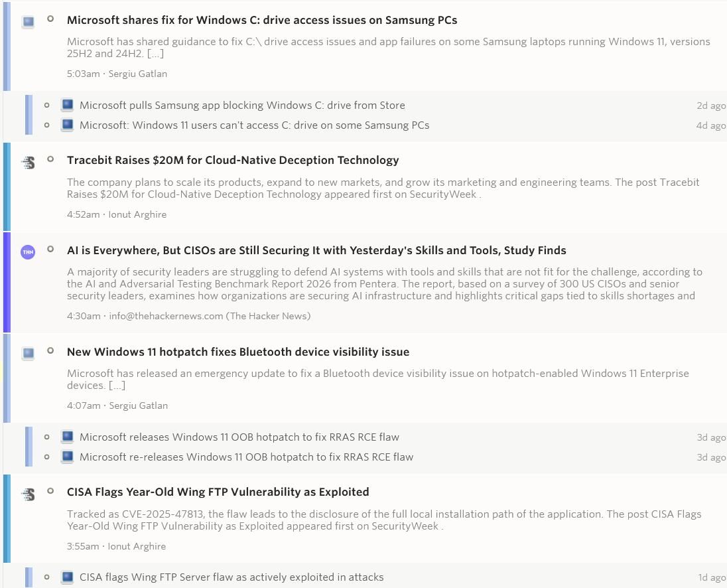The image size is (727, 588).
Task: Click SecurityWeek icon beside Tracebit article
Action: pos(28,162)
